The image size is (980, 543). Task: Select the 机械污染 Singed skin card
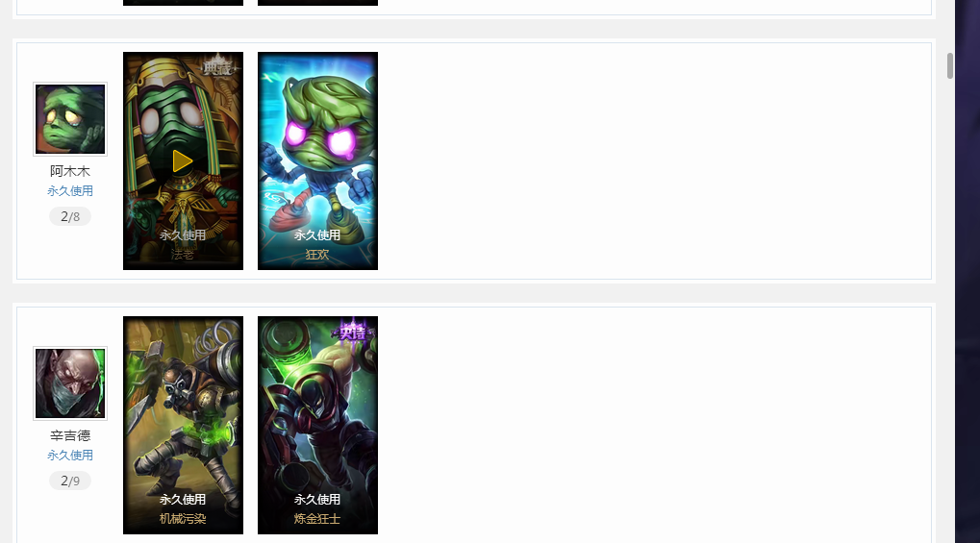183,425
